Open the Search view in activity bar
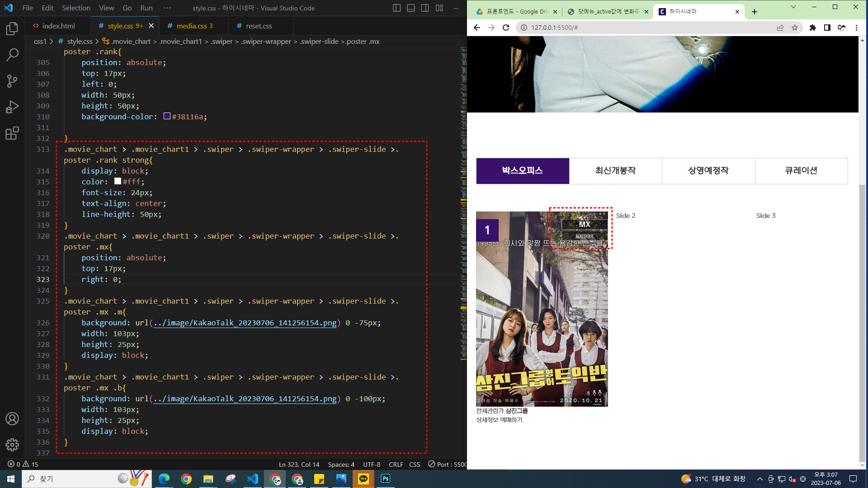868x488 pixels. (12, 55)
